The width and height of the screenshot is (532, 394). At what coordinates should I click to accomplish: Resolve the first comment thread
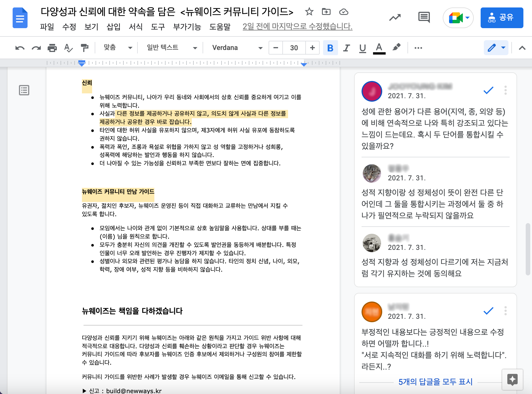tap(488, 90)
